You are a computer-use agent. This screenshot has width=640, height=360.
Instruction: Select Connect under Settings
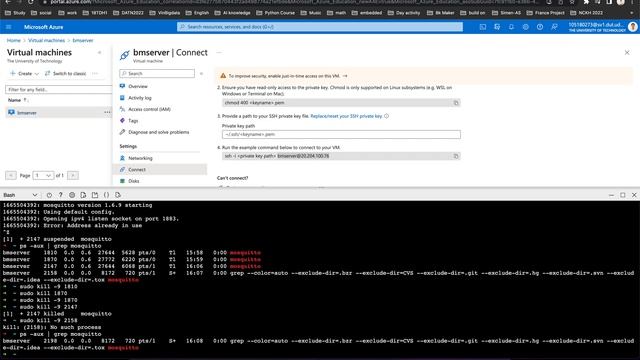(x=160, y=169)
